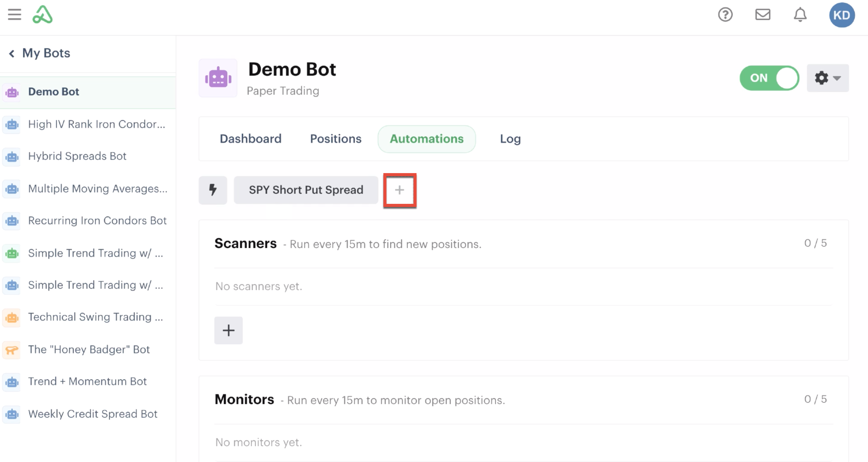Go back to My Bots

point(46,53)
